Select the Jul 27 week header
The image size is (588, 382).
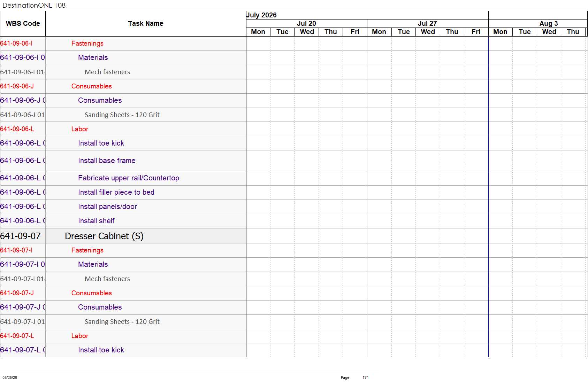pyautogui.click(x=427, y=23)
